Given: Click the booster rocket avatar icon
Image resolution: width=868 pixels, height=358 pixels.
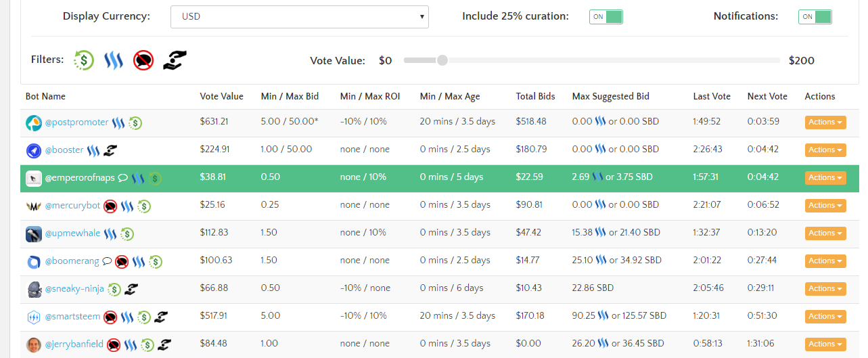Looking at the screenshot, I should pyautogui.click(x=34, y=150).
